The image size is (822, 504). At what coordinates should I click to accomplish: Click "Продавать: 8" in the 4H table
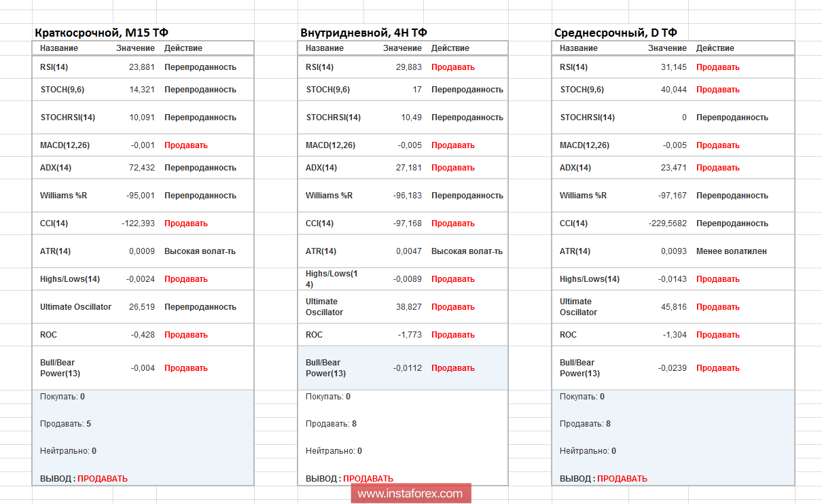pyautogui.click(x=332, y=424)
